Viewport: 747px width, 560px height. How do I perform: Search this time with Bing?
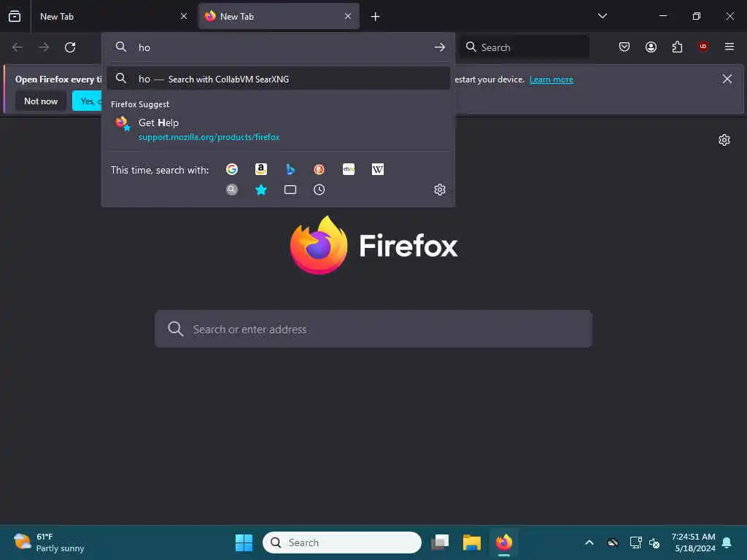tap(290, 169)
